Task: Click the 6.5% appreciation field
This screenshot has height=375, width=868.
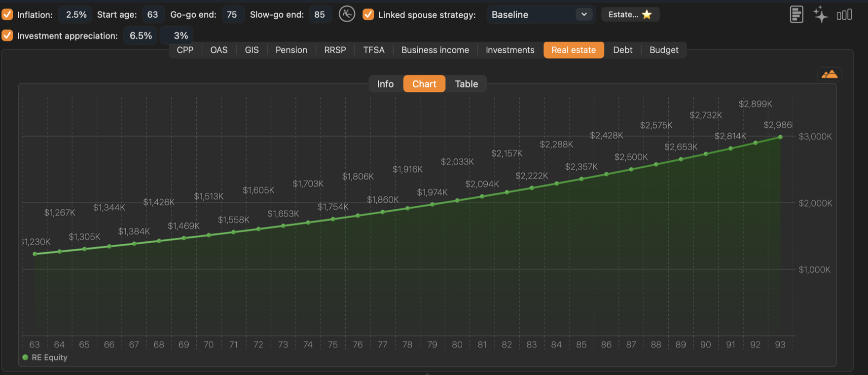Action: [x=141, y=36]
